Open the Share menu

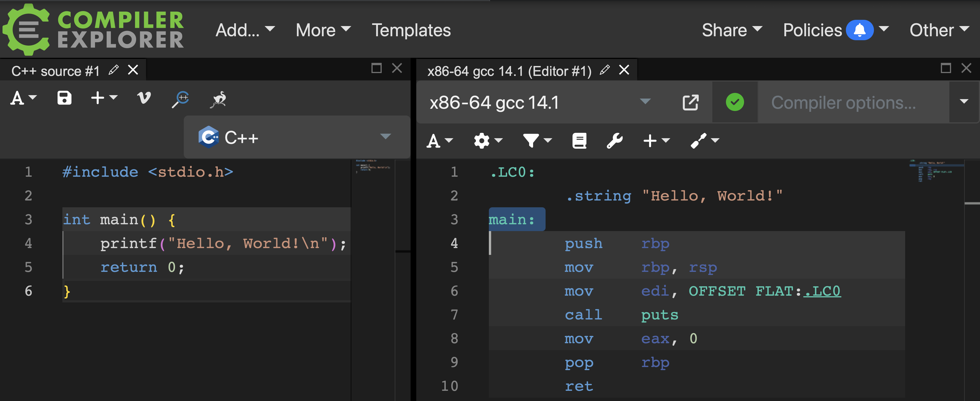click(x=732, y=30)
